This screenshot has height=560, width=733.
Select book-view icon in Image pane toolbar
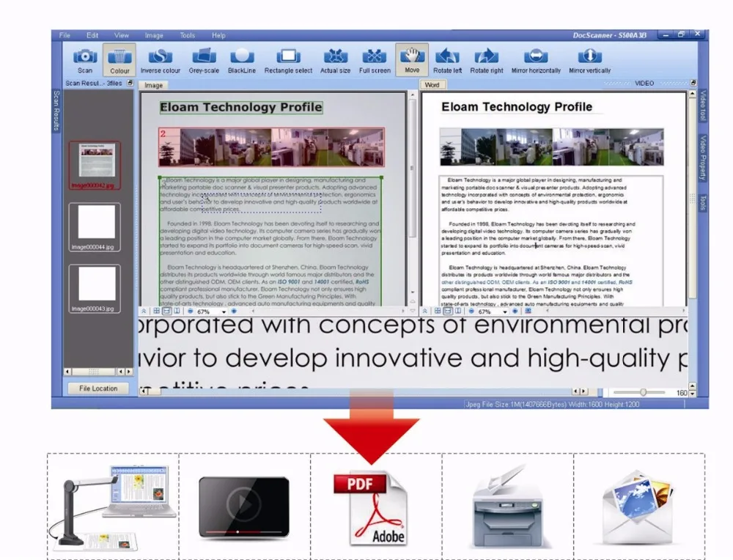click(x=177, y=311)
